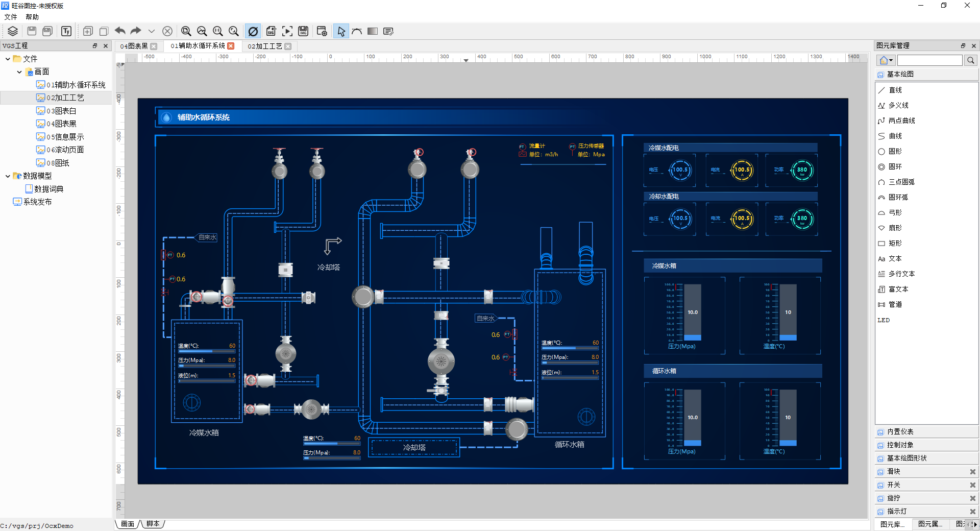The height and width of the screenshot is (531, 980).
Task: Click the library search text field
Action: [930, 60]
